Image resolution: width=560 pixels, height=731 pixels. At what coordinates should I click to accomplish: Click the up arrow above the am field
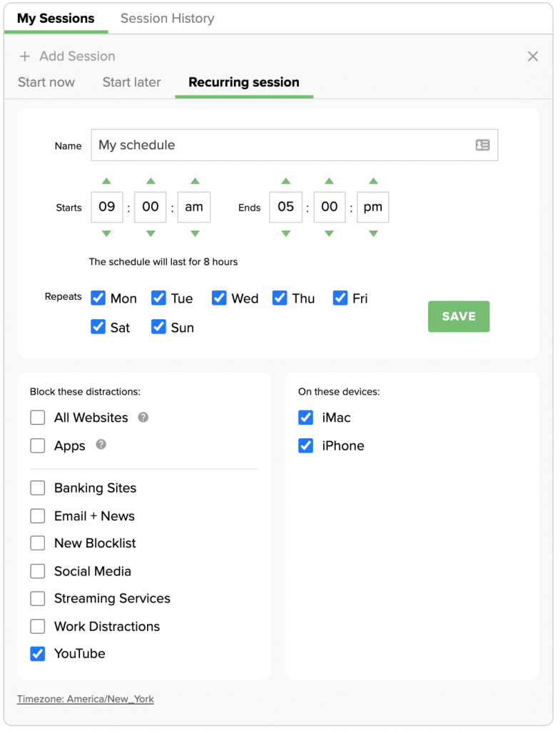[x=193, y=181]
